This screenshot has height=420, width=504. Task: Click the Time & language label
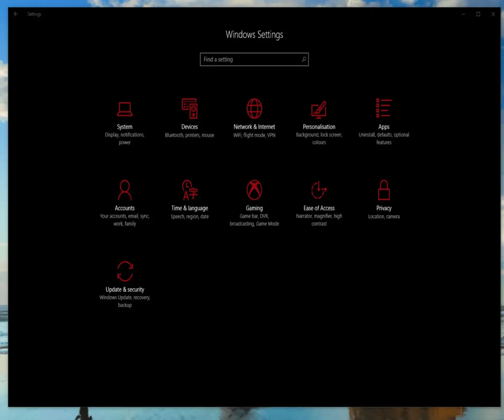[190, 208]
